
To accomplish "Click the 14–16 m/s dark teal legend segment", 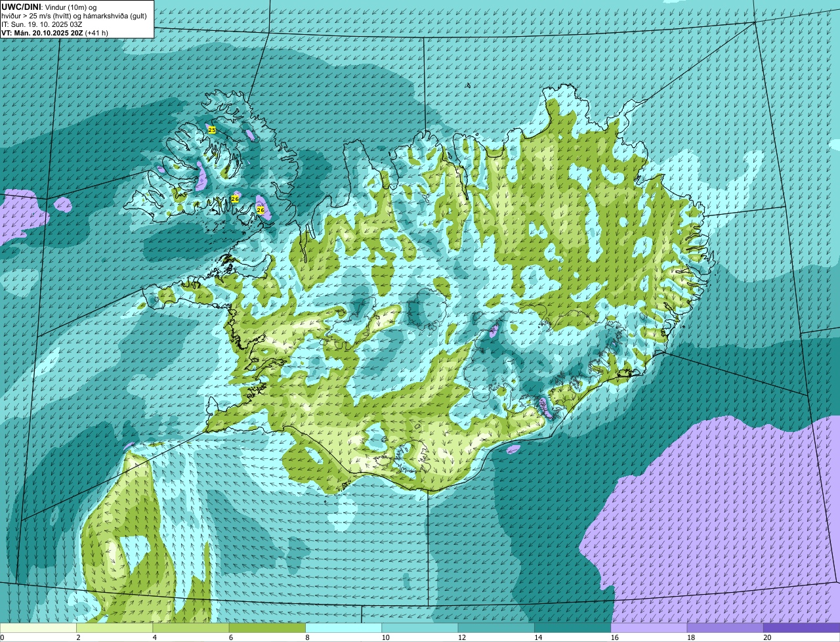I will (573, 628).
